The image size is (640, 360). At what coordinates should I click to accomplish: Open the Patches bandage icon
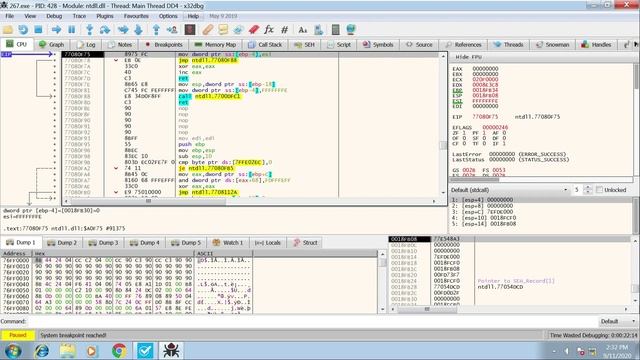tap(208, 29)
